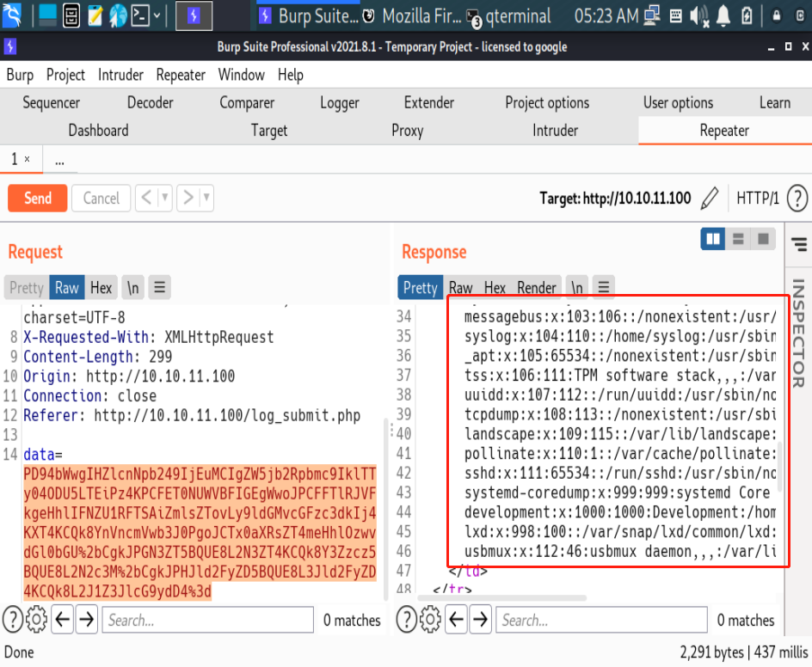Screen dimensions: 812x667
Task: Click response pane horizontal scrollbar
Action: point(502,597)
